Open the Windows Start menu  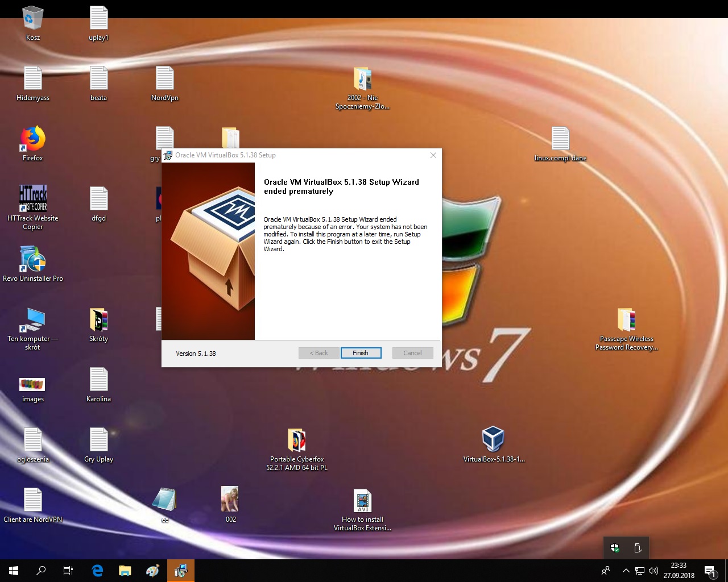(x=14, y=571)
